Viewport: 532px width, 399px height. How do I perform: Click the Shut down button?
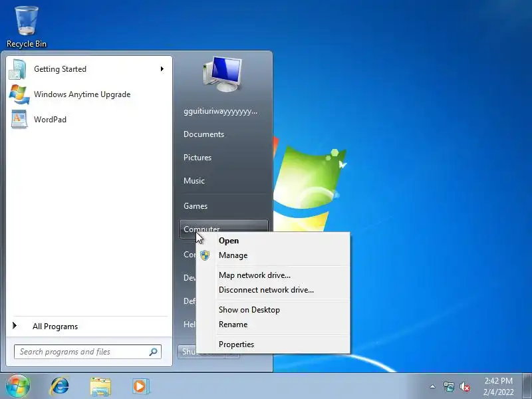(187, 352)
